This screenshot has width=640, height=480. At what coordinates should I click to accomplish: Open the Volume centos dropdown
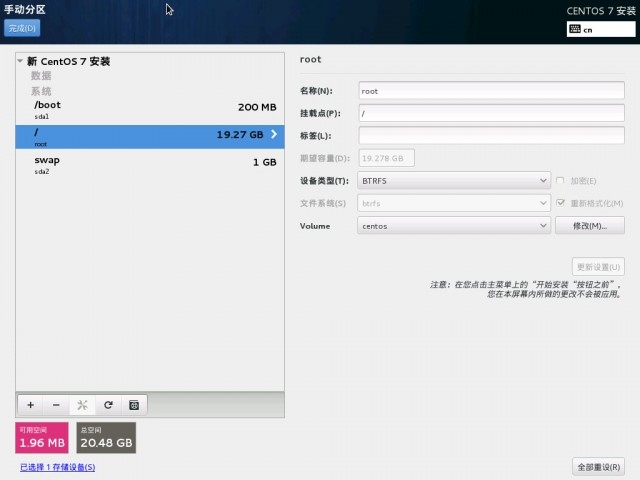point(454,226)
